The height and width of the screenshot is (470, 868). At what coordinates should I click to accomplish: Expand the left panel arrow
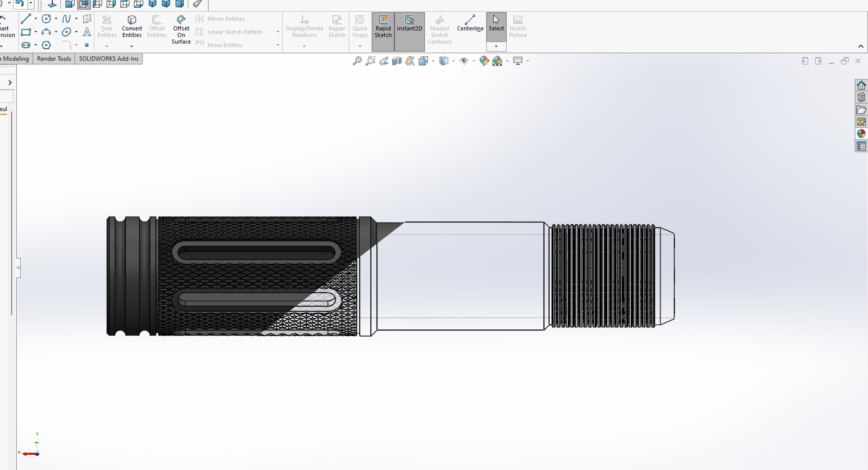point(9,83)
